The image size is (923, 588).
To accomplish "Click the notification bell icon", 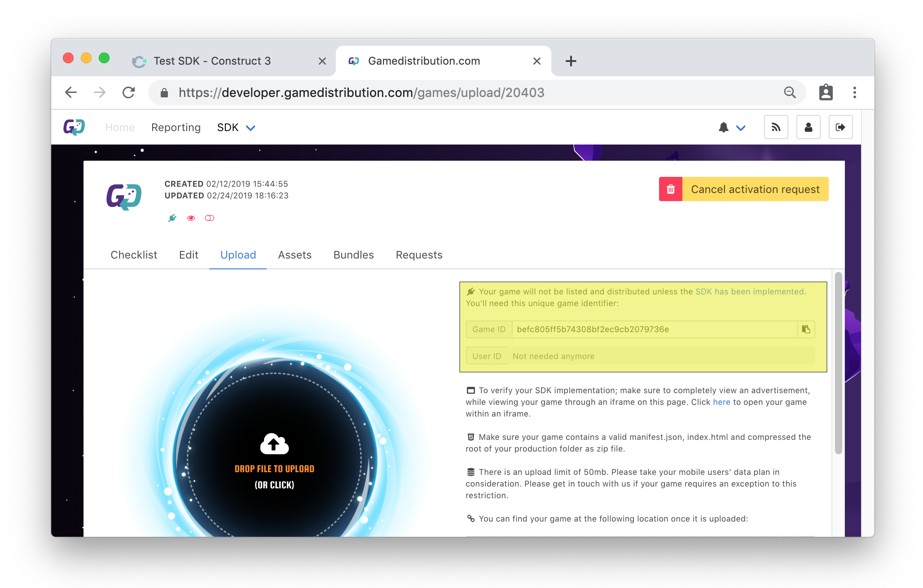I will (x=723, y=127).
